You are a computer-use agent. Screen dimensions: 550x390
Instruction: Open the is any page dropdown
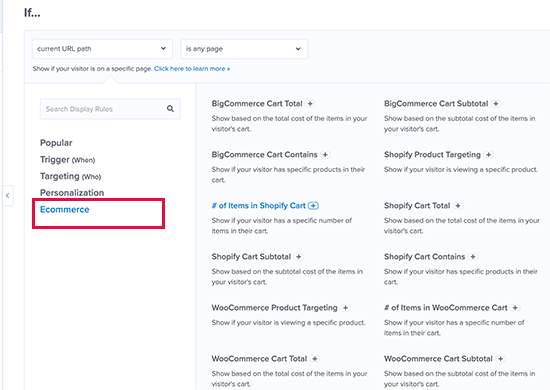point(244,49)
